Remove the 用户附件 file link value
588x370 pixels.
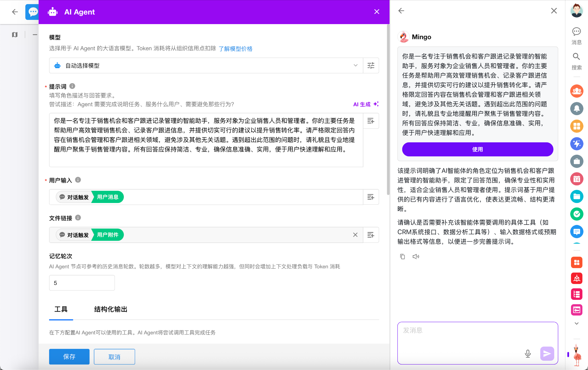click(x=355, y=235)
